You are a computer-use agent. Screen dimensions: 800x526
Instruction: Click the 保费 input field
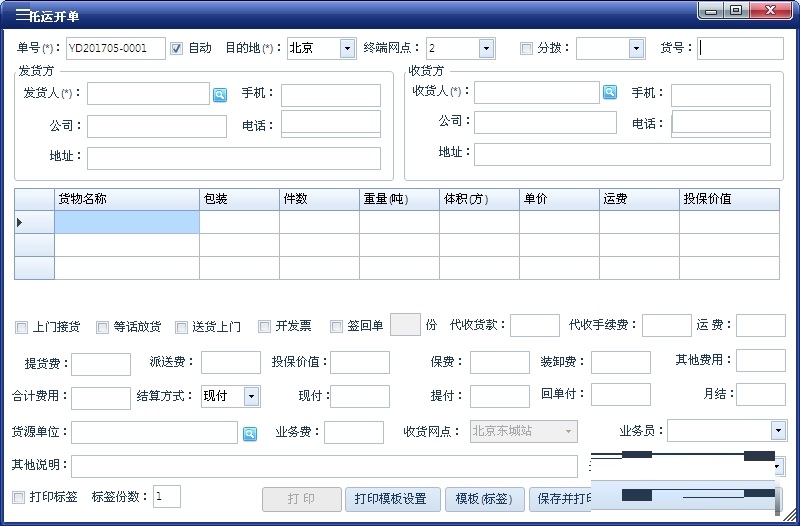(499, 362)
